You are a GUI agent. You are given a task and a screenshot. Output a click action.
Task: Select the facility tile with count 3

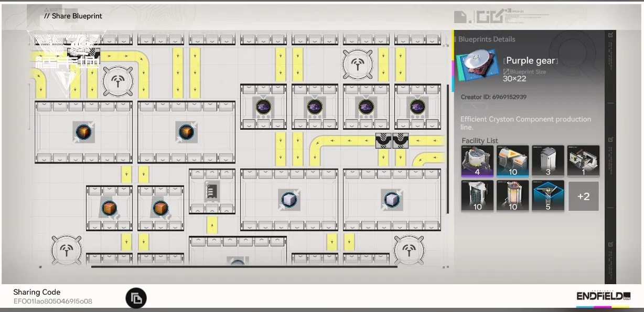[548, 161]
